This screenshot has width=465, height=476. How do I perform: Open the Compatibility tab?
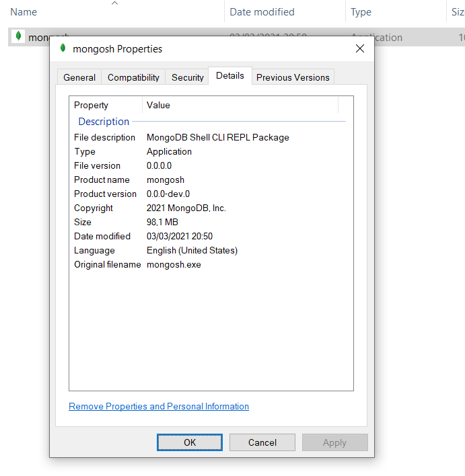(133, 77)
